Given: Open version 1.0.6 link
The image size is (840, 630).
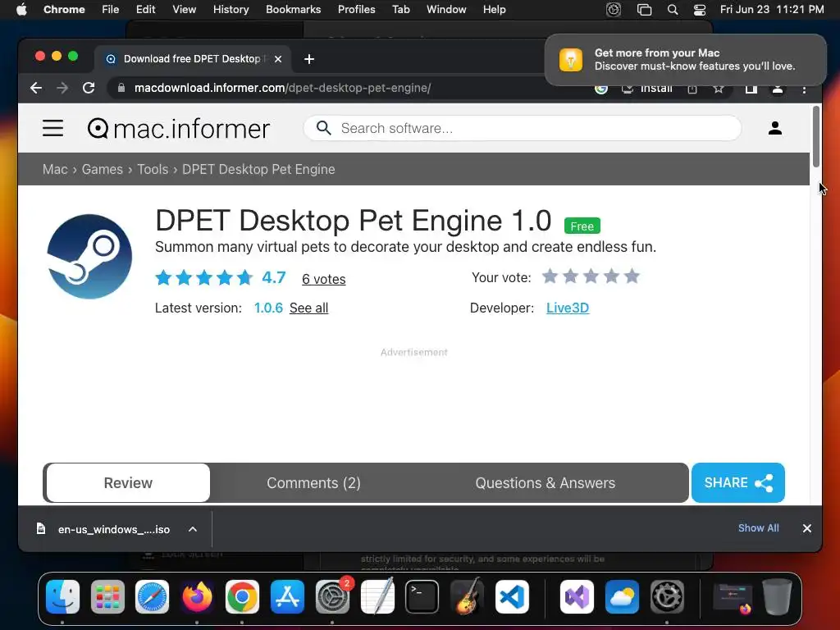Looking at the screenshot, I should pos(268,308).
